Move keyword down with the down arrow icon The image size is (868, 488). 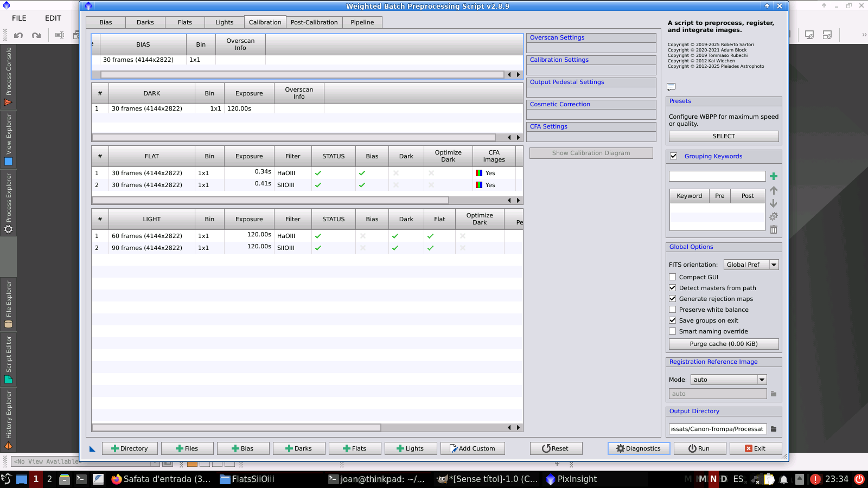coord(774,203)
